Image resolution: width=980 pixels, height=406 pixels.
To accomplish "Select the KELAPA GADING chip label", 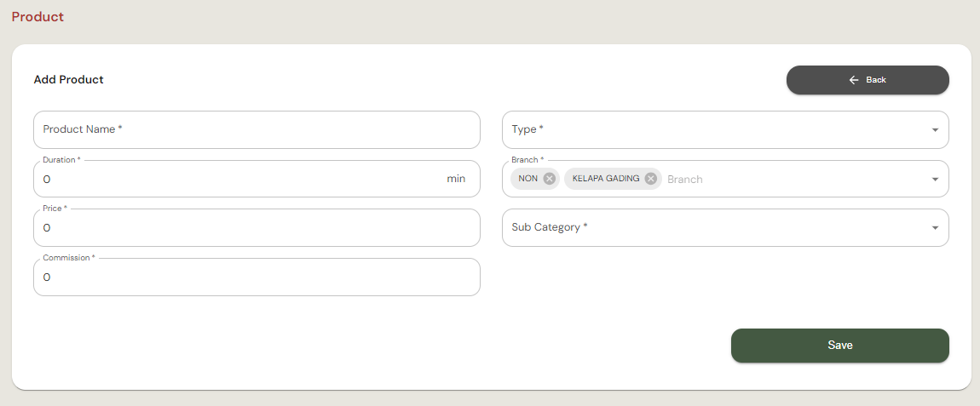I will (606, 179).
